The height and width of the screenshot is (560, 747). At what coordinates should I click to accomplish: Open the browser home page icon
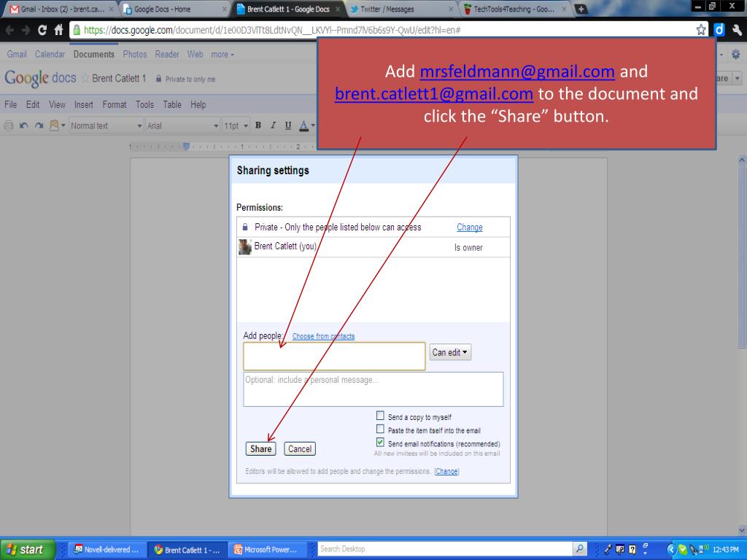[58, 30]
